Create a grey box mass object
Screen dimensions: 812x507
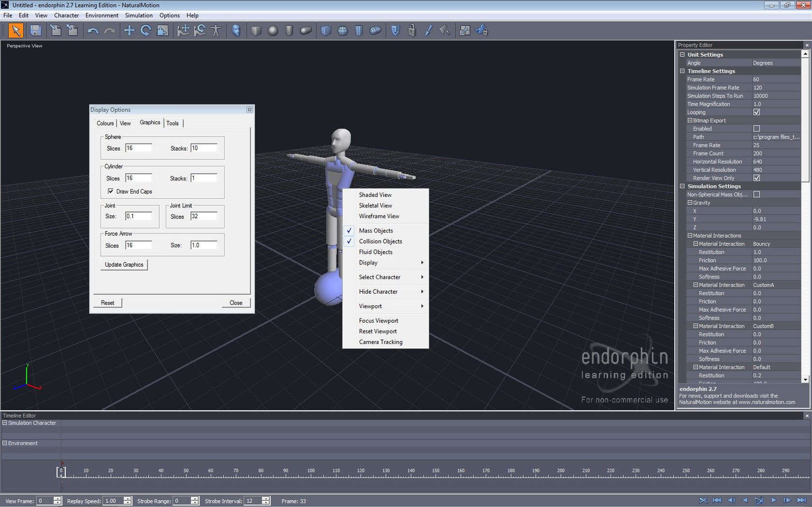pyautogui.click(x=256, y=31)
